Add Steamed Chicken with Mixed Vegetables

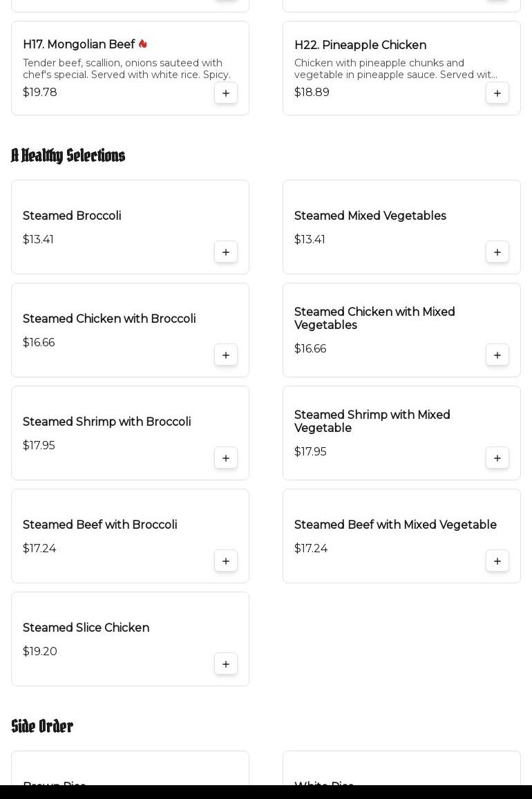click(x=497, y=355)
